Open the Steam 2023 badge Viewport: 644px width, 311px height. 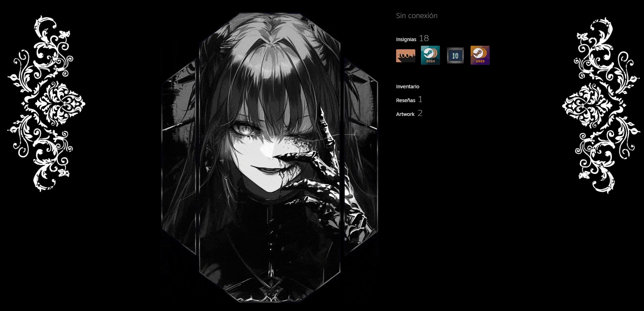coord(480,55)
